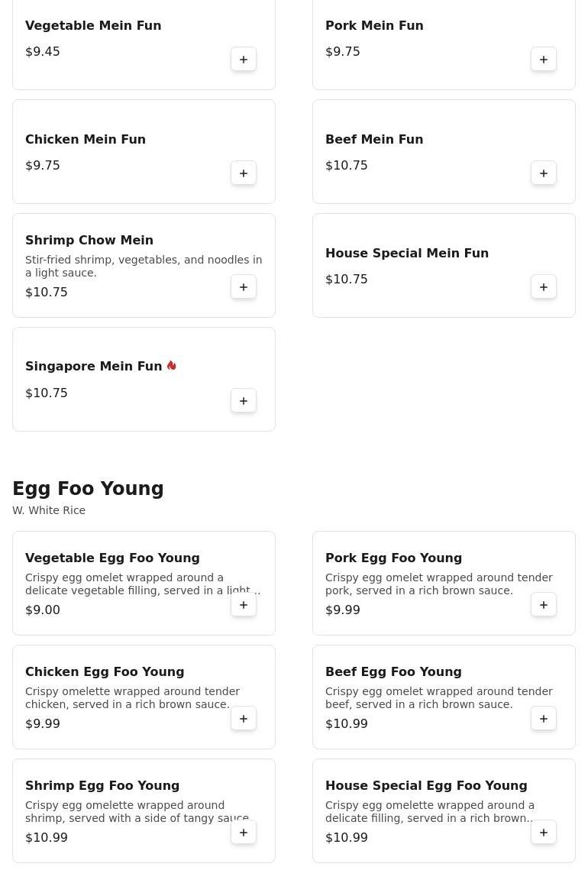The height and width of the screenshot is (896, 588).
Task: Select the Beef Egg Foo Young title
Action: pos(393,671)
